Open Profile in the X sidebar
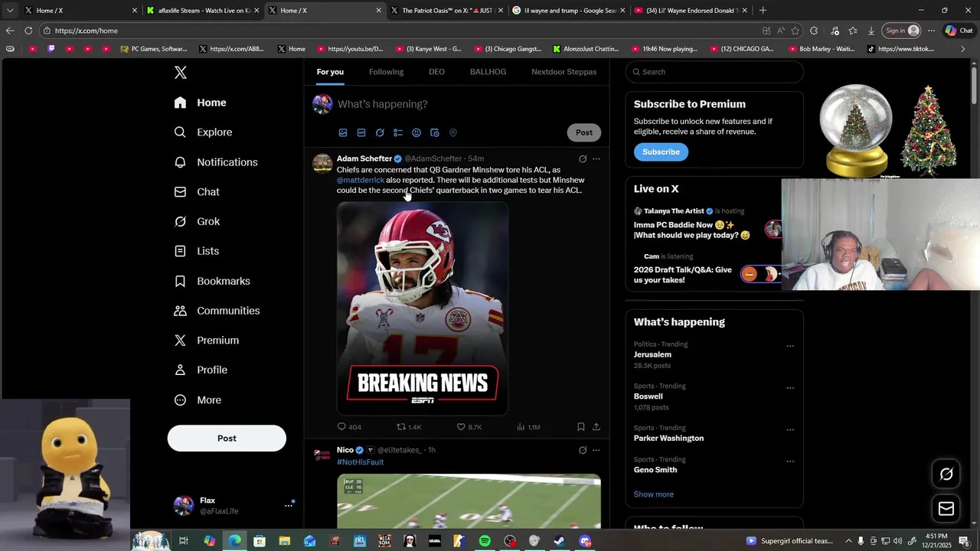 click(201, 370)
